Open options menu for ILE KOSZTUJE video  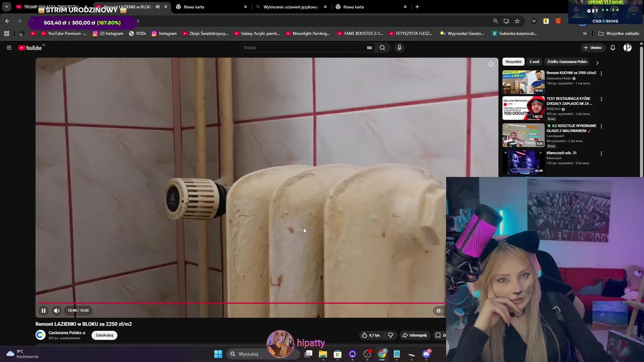601,126
